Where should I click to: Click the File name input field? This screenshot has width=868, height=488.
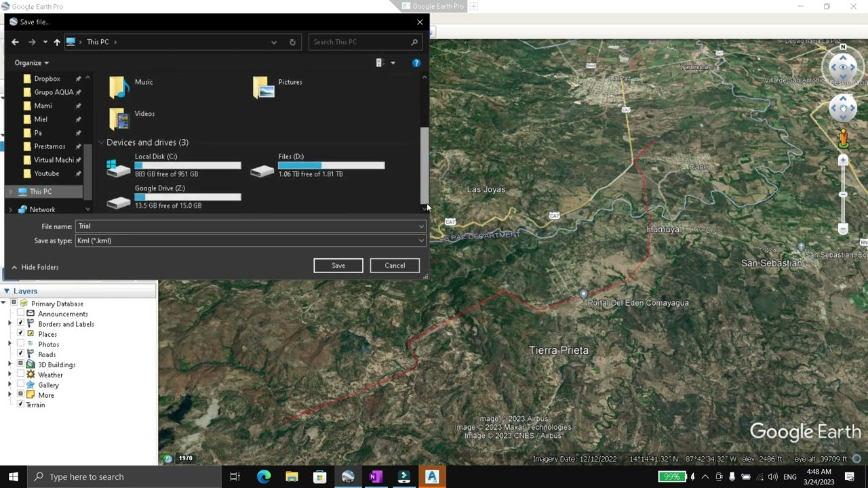tap(247, 226)
